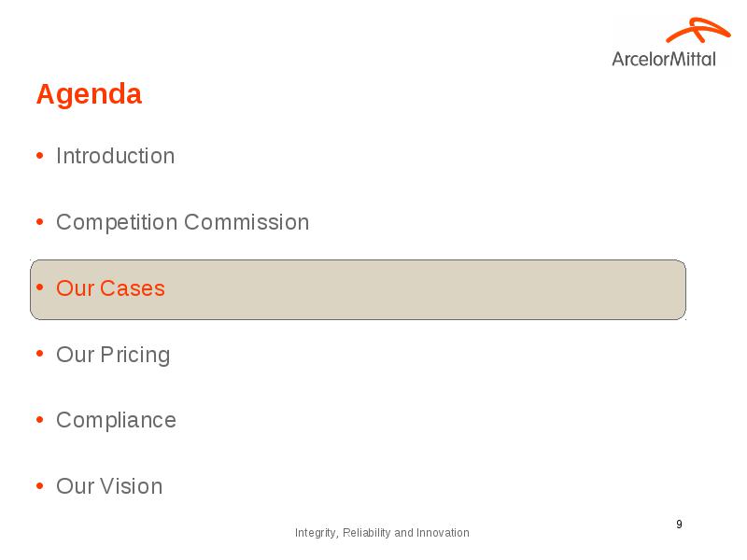The image size is (747, 560).
Task: Click the word Innovation in the footer
Action: (x=443, y=532)
